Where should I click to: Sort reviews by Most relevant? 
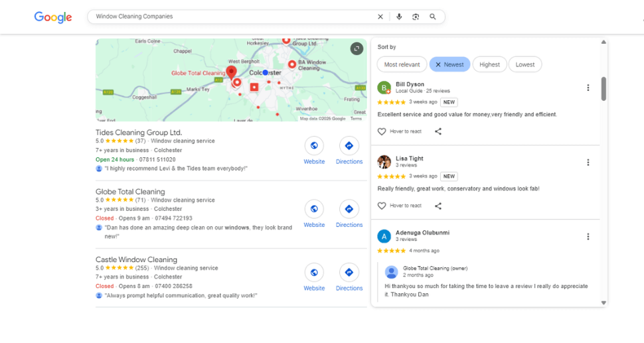click(402, 64)
